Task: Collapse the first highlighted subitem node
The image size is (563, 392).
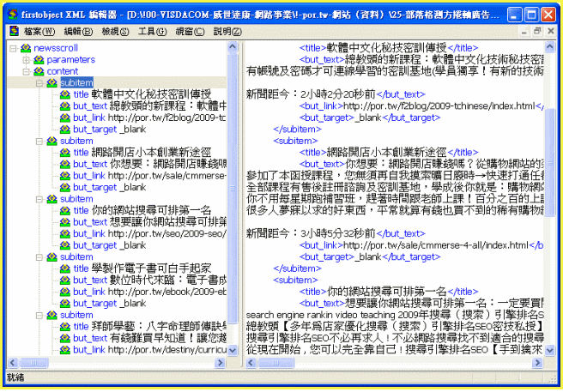Action: (39, 82)
